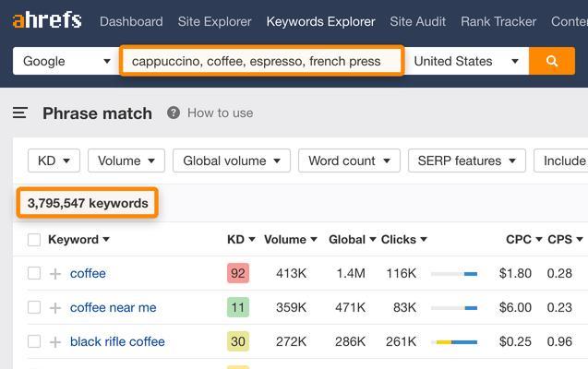588x369 pixels.
Task: Open the KD filter dropdown
Action: (x=54, y=161)
